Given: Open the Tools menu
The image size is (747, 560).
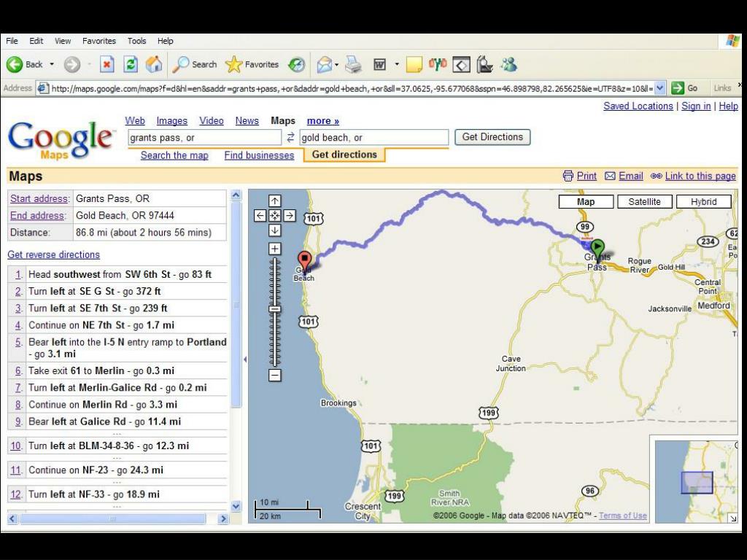Looking at the screenshot, I should point(136,41).
